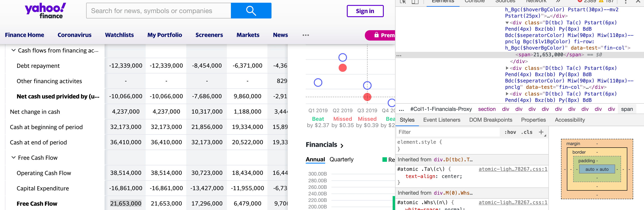Collapse the expanded div node above selected span
The height and width of the screenshot is (210, 644).
coord(507,23)
